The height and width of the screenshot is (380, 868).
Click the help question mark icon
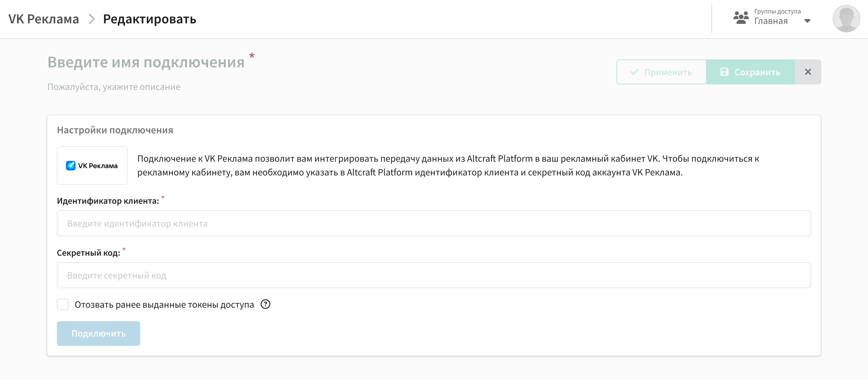point(266,304)
